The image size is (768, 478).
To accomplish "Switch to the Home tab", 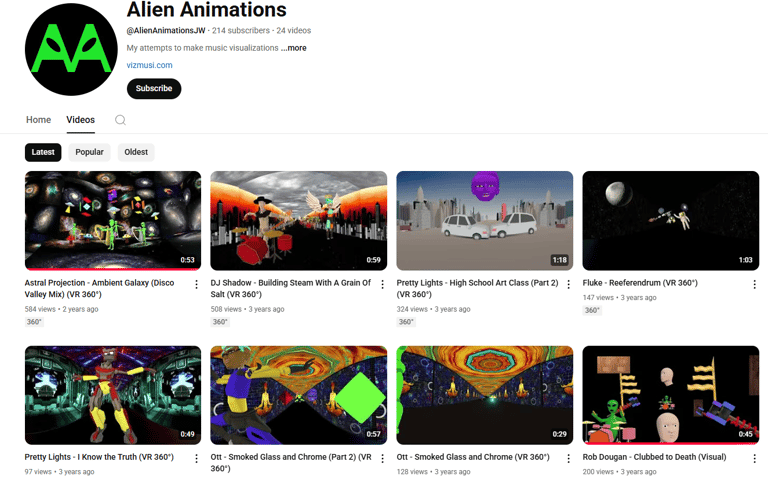I will [x=38, y=120].
